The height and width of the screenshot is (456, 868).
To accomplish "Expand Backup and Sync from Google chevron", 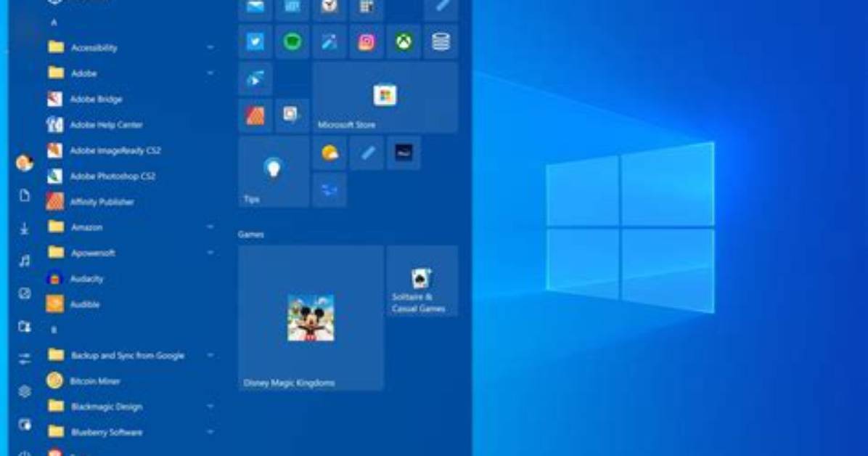I will point(210,355).
